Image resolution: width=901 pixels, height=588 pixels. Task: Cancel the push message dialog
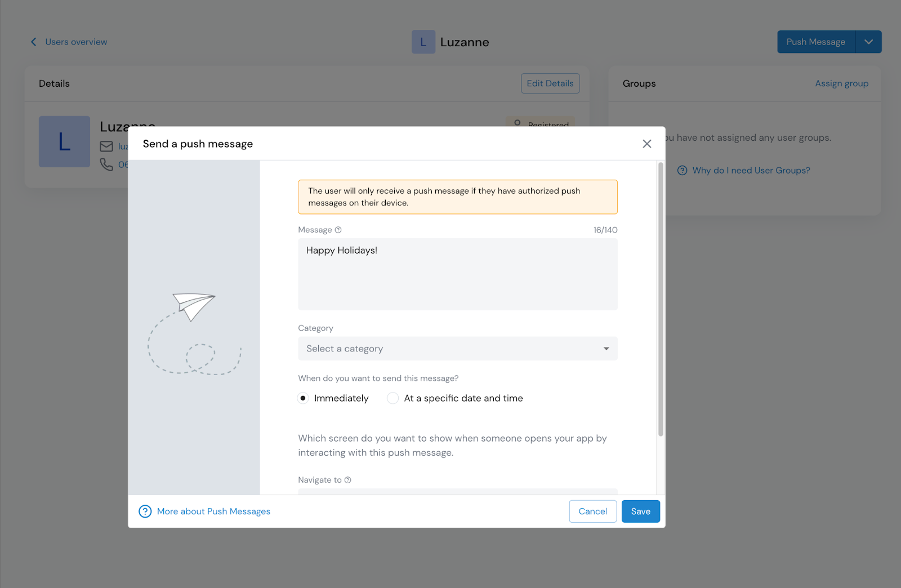click(592, 511)
